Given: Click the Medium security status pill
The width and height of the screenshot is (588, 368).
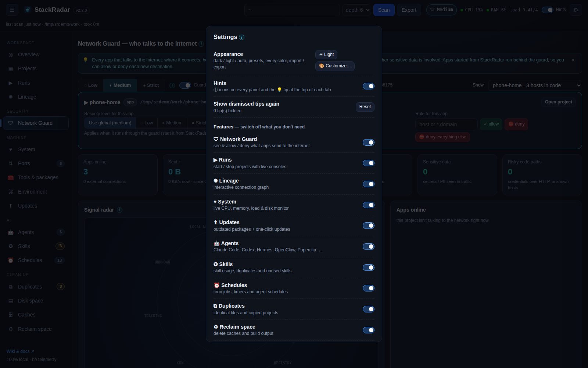Looking at the screenshot, I should pyautogui.click(x=441, y=10).
